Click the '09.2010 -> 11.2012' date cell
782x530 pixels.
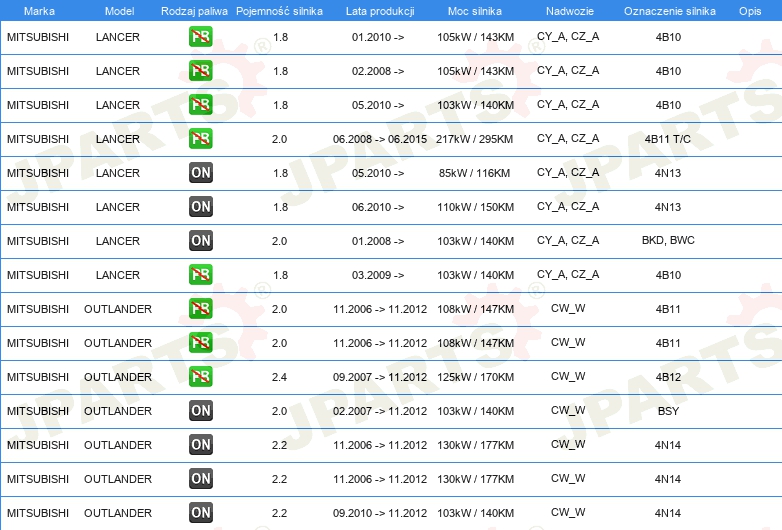click(x=380, y=513)
